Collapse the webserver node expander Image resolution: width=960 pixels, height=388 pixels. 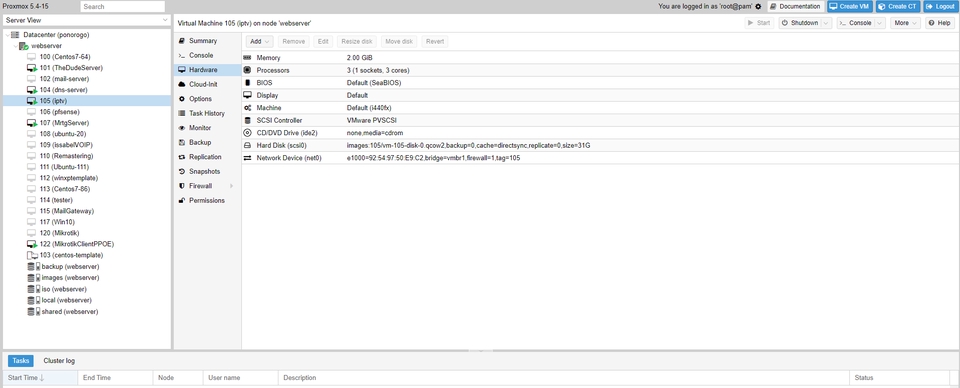[15, 46]
